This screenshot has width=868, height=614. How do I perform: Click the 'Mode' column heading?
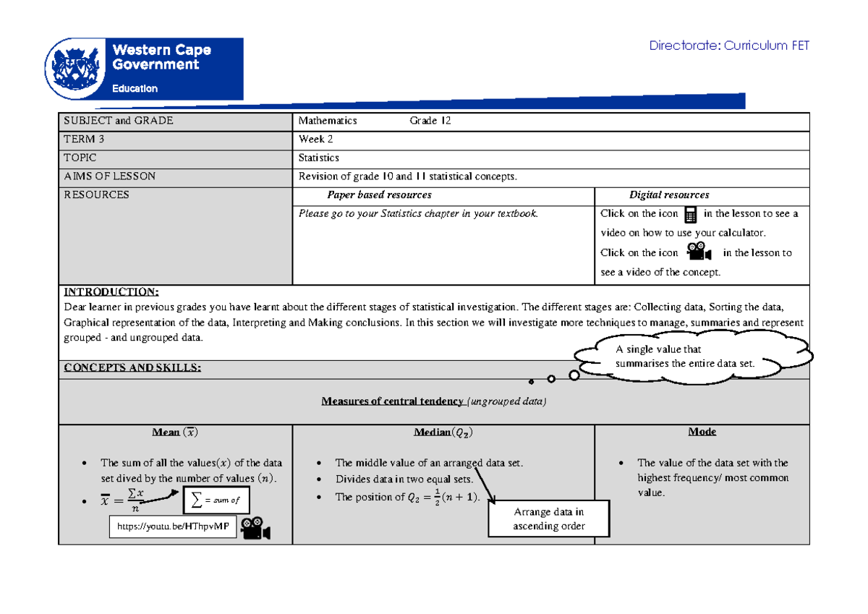(x=702, y=432)
